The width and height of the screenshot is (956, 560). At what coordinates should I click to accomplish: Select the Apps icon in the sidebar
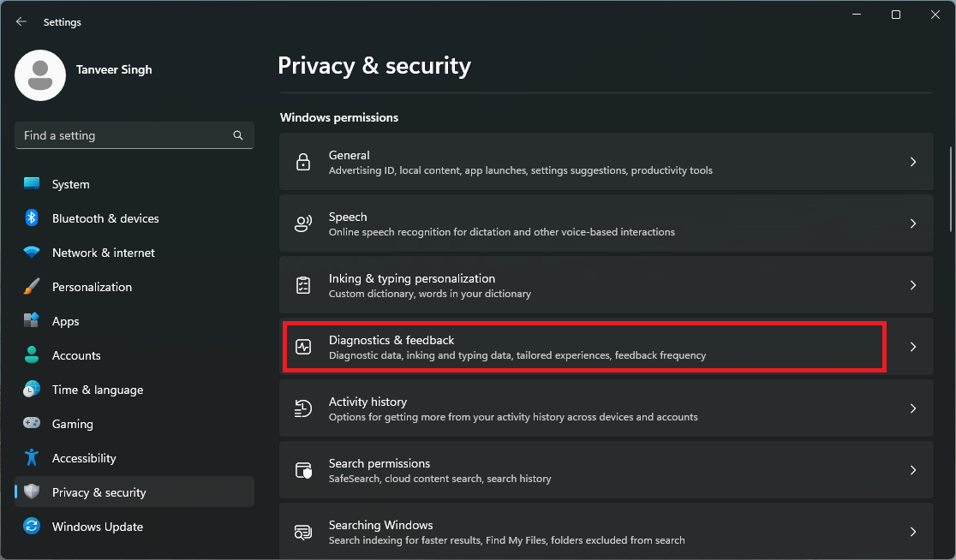31,321
